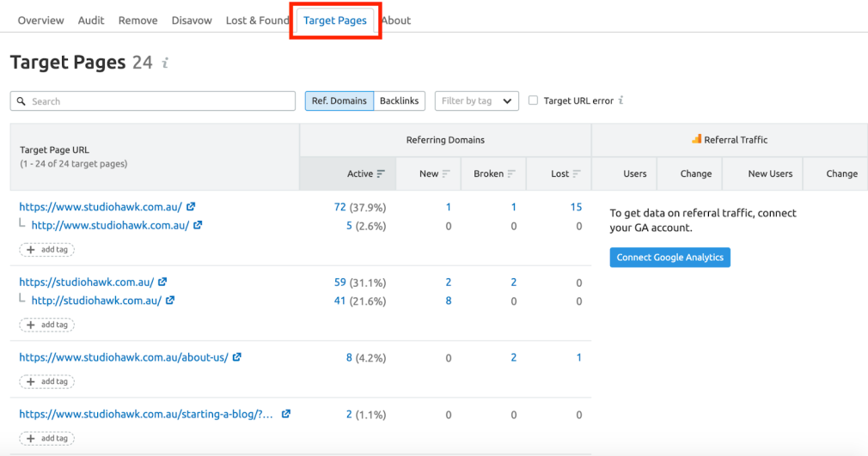
Task: Open the http://studiohawk.com.au/ link
Action: click(x=96, y=301)
